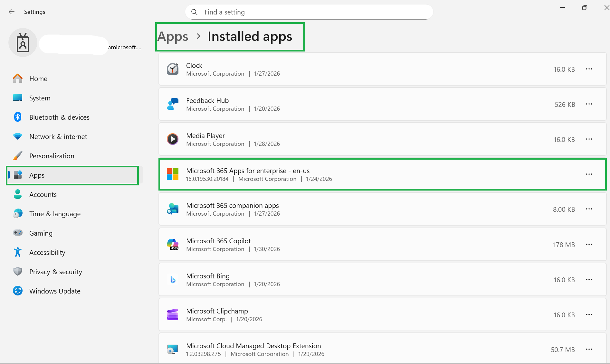The image size is (610, 364).
Task: Click the Clock app icon
Action: click(173, 69)
